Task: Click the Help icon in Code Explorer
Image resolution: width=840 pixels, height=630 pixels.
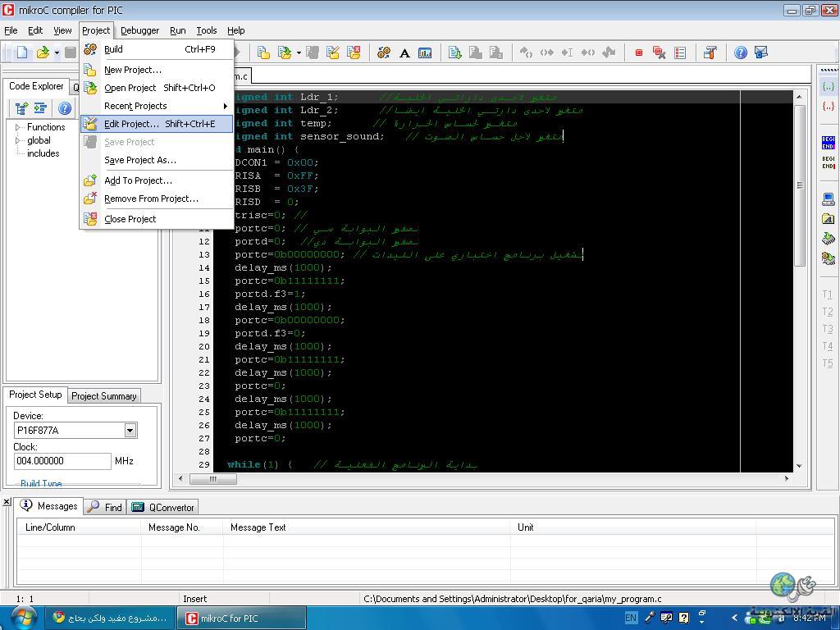Action: tap(65, 109)
